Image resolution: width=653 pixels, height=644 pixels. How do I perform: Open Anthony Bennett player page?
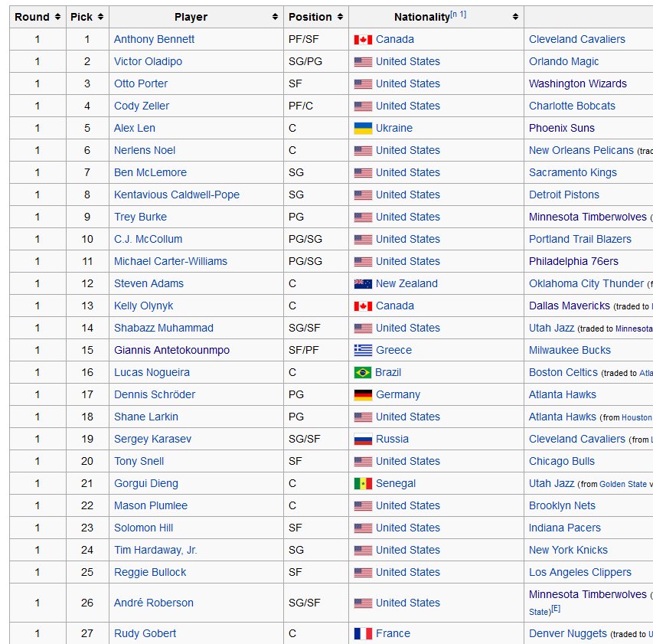[x=154, y=39]
